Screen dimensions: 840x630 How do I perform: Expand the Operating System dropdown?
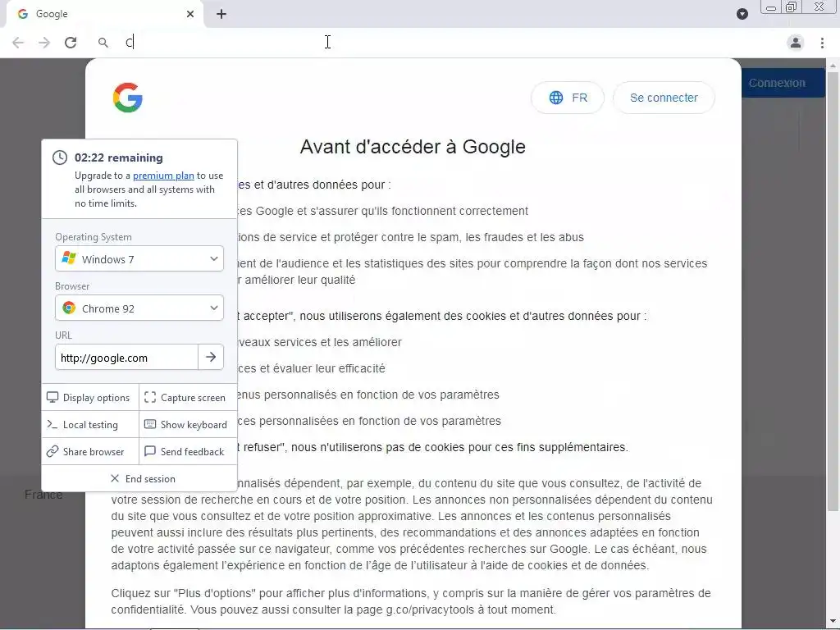coord(139,258)
